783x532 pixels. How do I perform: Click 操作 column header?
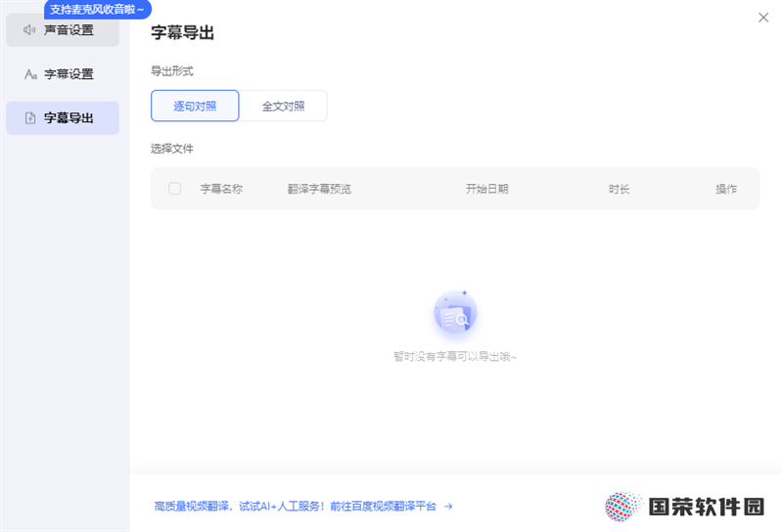coord(726,189)
